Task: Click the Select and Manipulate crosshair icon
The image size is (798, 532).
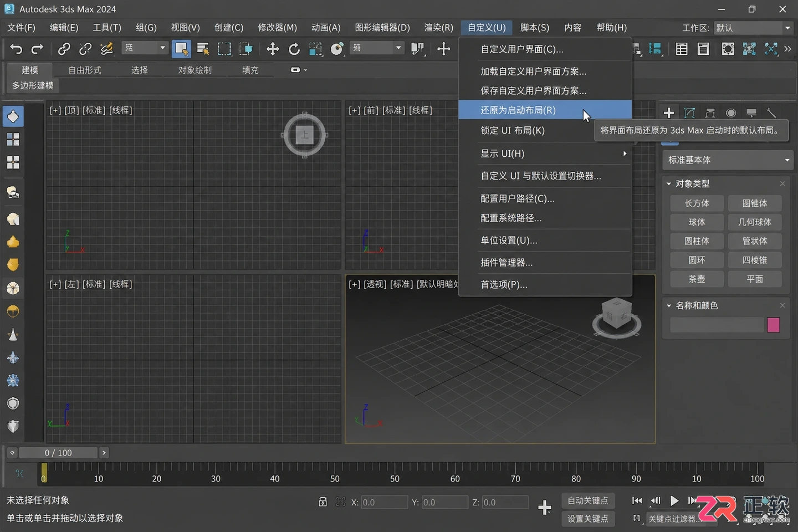Action: 443,49
